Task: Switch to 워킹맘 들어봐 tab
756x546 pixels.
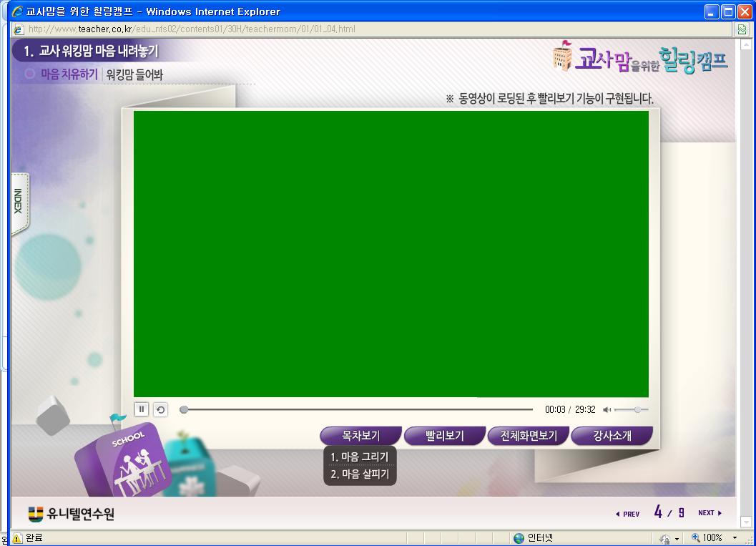Action: (x=134, y=74)
